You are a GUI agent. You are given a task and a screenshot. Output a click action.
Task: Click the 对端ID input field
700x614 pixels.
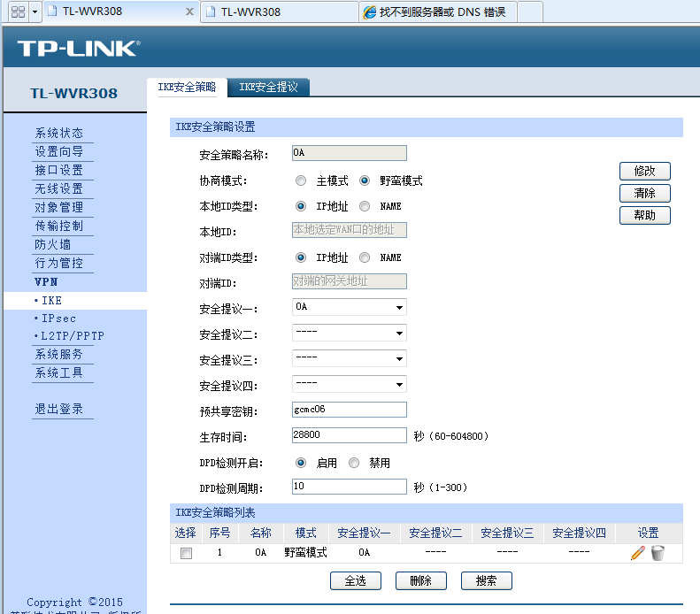click(x=349, y=281)
